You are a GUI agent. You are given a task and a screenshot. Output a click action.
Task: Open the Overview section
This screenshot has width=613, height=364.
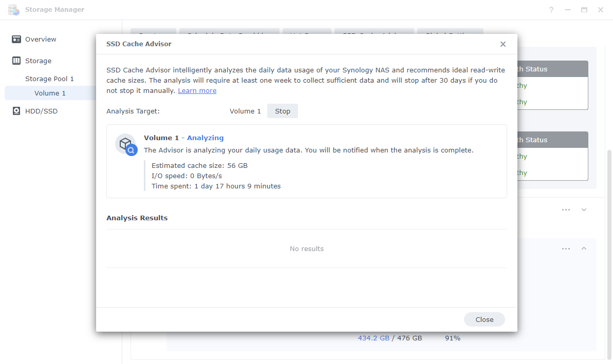click(x=41, y=39)
